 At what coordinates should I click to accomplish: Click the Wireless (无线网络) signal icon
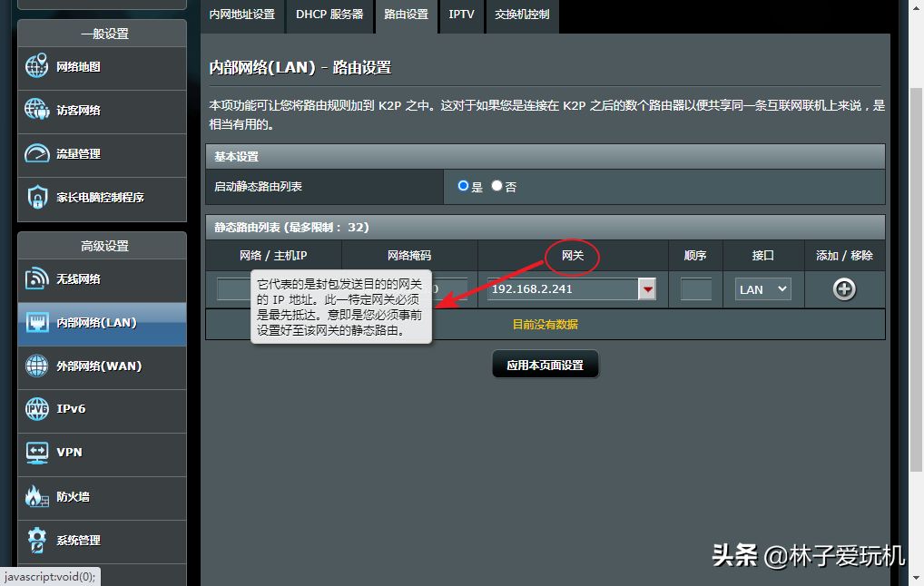coord(37,278)
